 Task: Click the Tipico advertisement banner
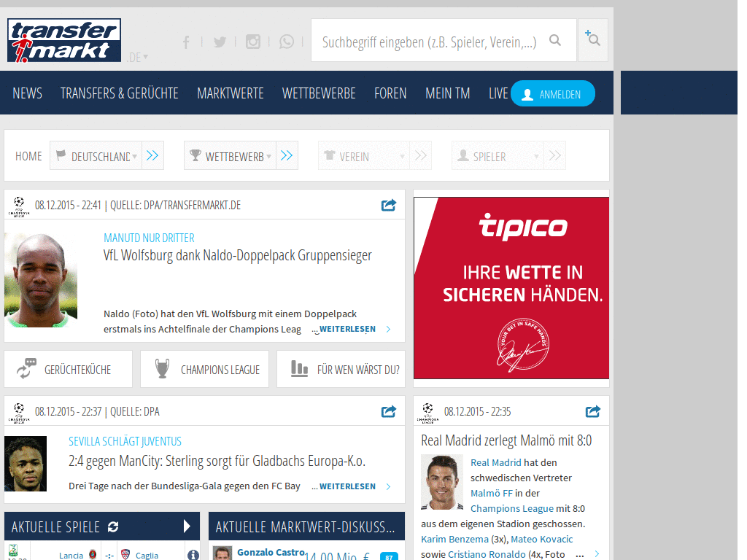pyautogui.click(x=511, y=288)
